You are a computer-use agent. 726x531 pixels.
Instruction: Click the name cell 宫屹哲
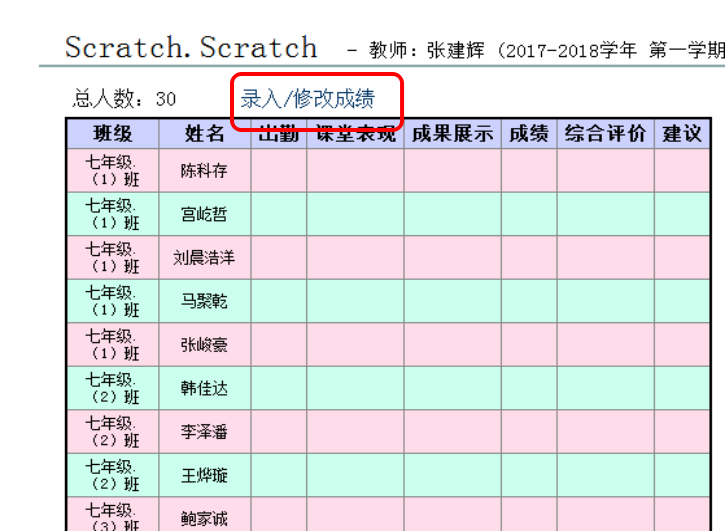click(x=204, y=214)
